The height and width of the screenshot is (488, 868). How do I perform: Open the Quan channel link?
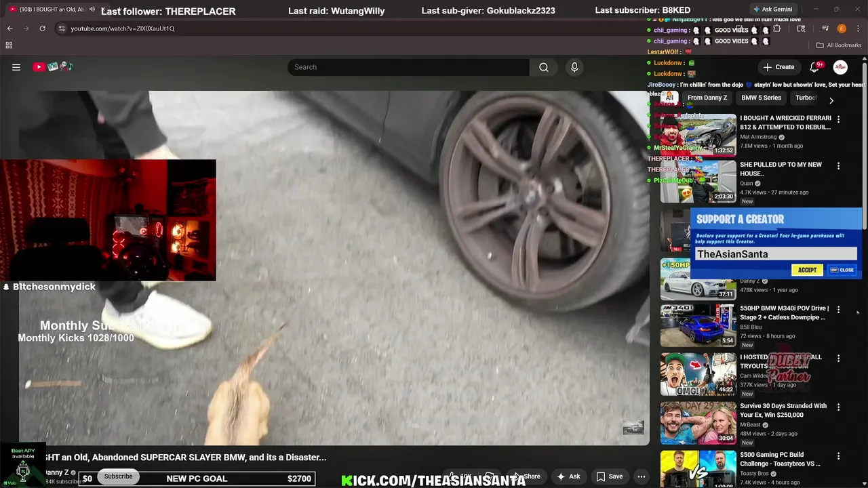747,183
